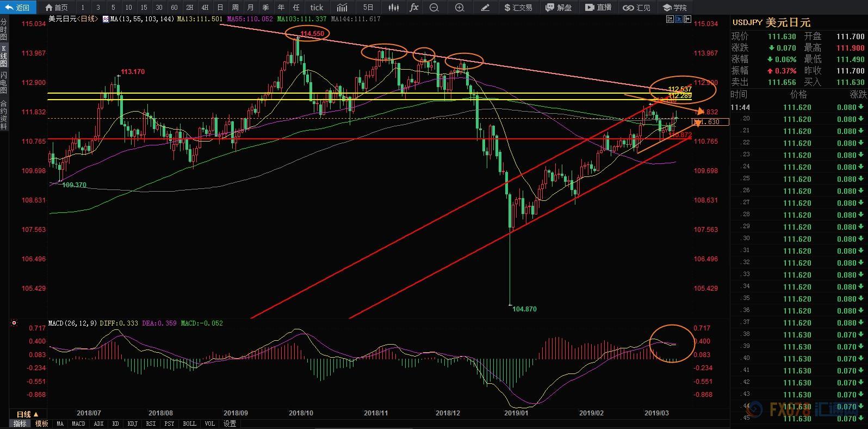The image size is (868, 429).
Task: Switch to weekly 周 chart
Action: tap(235, 7)
